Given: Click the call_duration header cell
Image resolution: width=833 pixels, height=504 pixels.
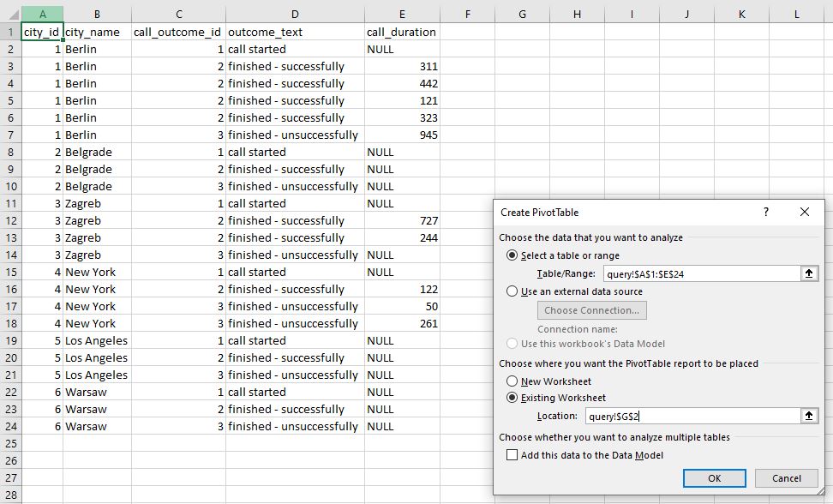Looking at the screenshot, I should [401, 32].
